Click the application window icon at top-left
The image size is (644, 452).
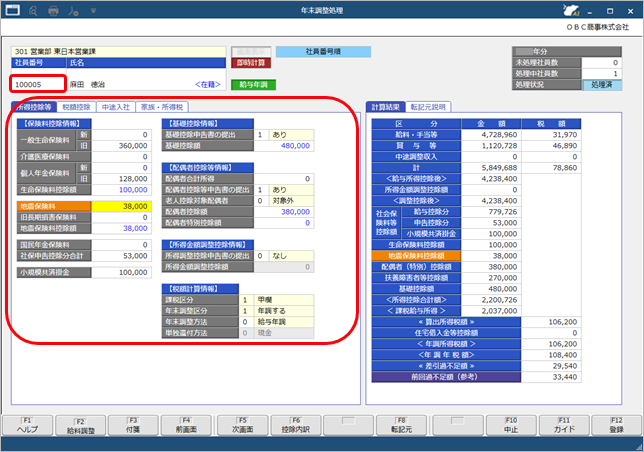(x=13, y=10)
